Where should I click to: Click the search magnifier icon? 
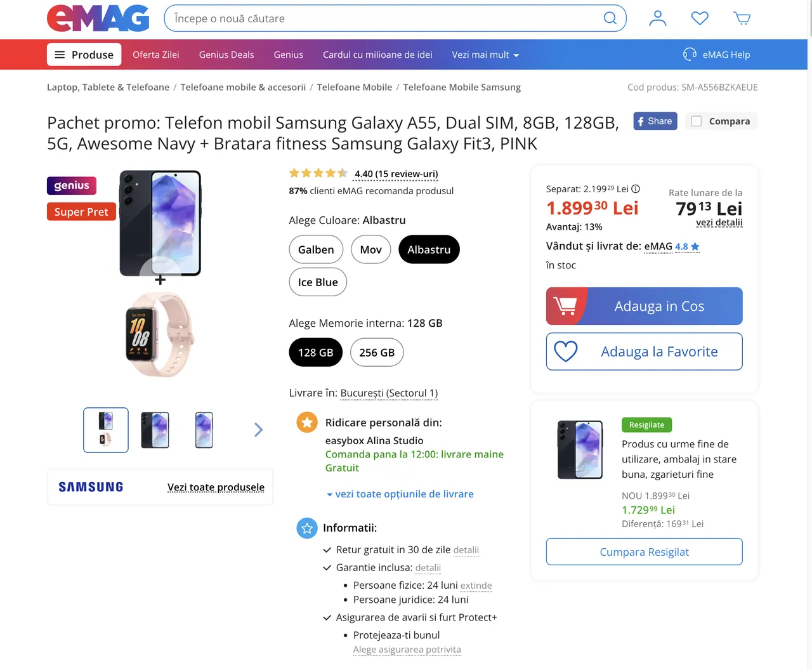pyautogui.click(x=610, y=18)
